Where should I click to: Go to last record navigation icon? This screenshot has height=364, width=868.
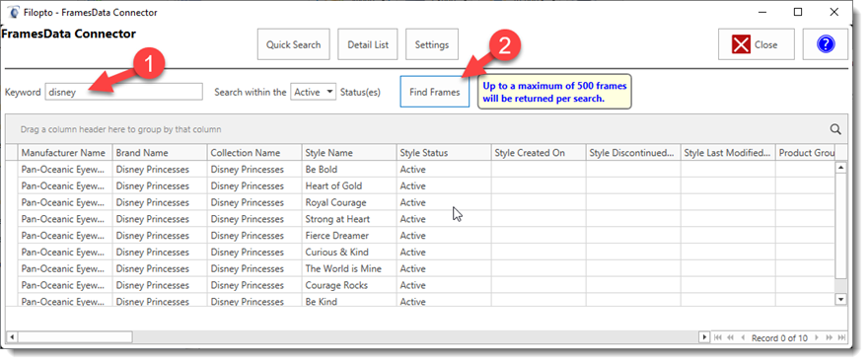pos(841,337)
